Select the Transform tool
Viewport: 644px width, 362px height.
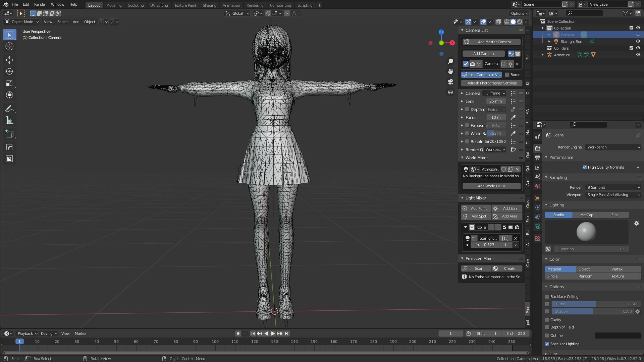pyautogui.click(x=9, y=95)
